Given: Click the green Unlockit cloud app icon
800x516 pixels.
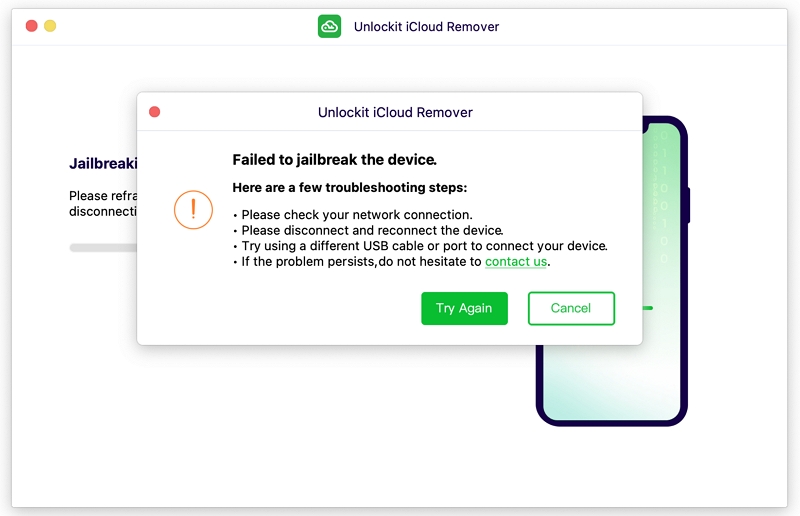Looking at the screenshot, I should (x=330, y=26).
